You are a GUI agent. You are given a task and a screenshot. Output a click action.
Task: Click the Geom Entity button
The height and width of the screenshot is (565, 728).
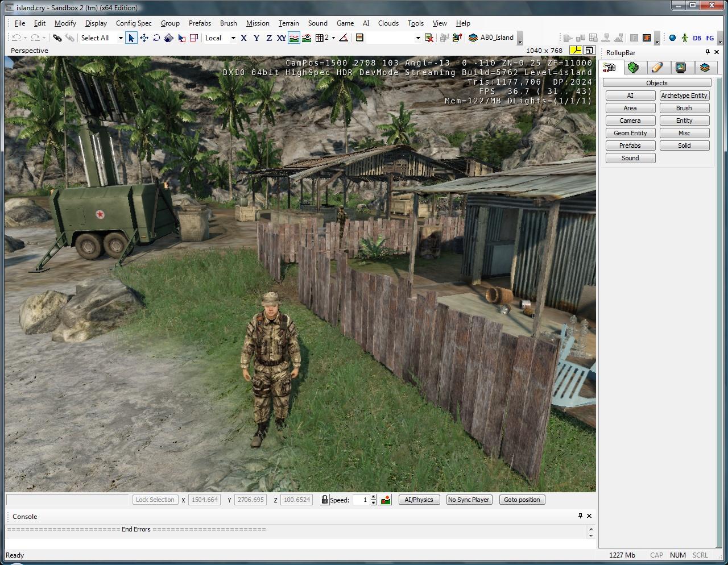tap(630, 133)
